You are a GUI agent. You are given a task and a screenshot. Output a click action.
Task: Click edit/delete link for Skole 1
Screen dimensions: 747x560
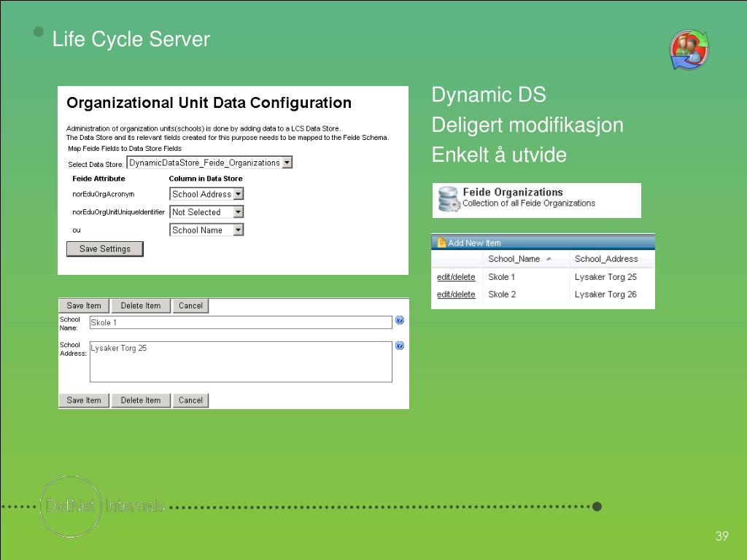point(456,276)
